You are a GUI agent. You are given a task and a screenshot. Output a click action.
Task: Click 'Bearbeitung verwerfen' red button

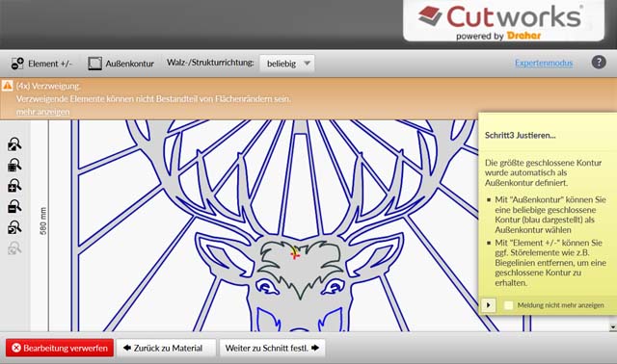pyautogui.click(x=60, y=348)
